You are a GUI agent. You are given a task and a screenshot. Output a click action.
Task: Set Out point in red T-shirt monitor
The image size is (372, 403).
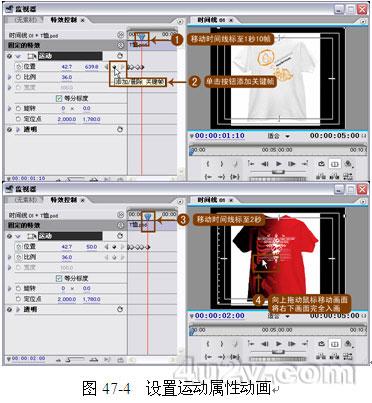221,344
